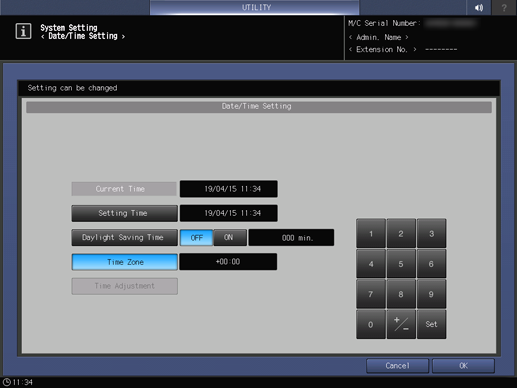Viewport: 517px width, 388px height.
Task: Tap keypad number 6
Action: click(x=431, y=264)
